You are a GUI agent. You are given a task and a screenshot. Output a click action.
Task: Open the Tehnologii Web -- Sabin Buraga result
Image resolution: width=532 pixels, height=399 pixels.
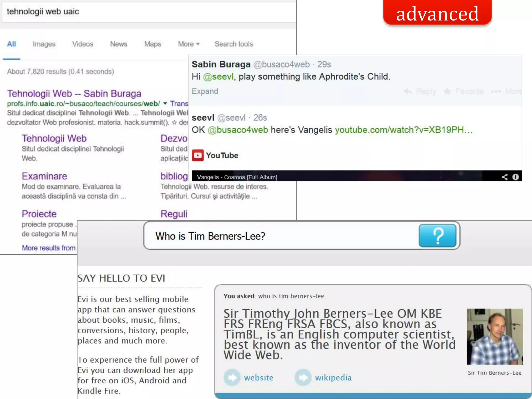74,94
